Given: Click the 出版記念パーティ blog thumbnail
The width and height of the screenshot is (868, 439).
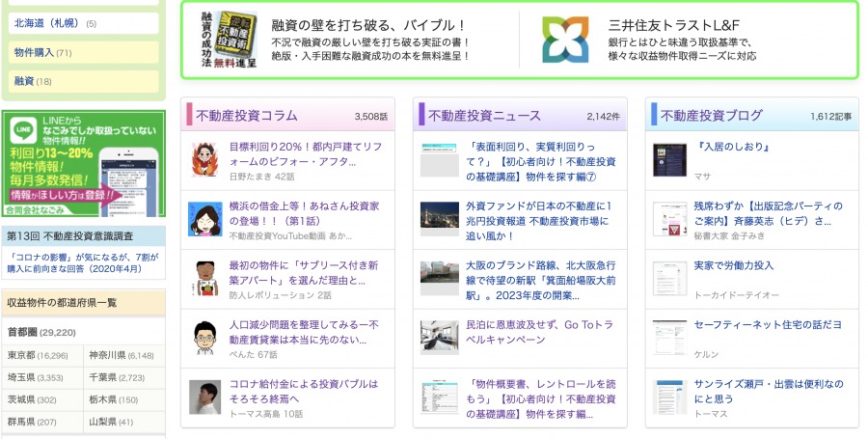Looking at the screenshot, I should click(x=670, y=219).
